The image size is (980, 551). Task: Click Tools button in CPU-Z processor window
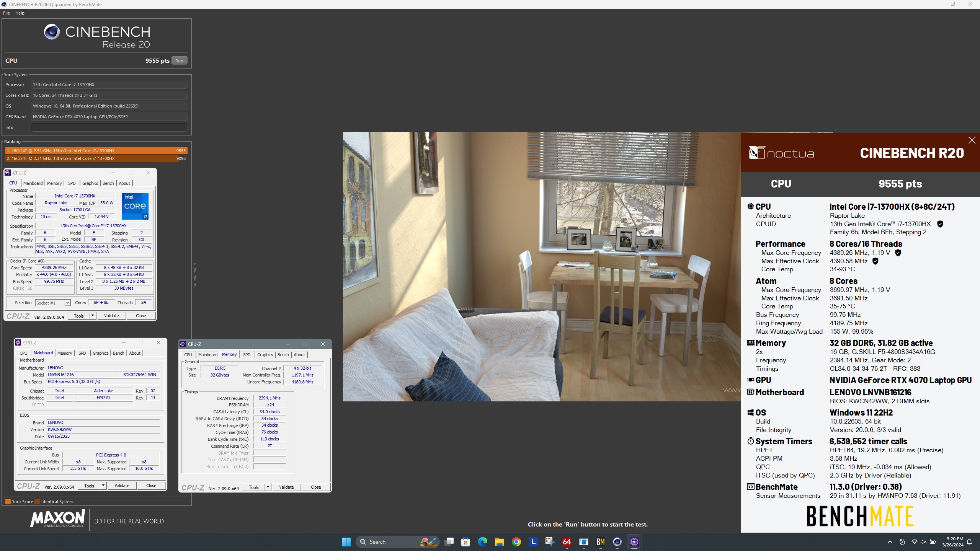point(79,316)
